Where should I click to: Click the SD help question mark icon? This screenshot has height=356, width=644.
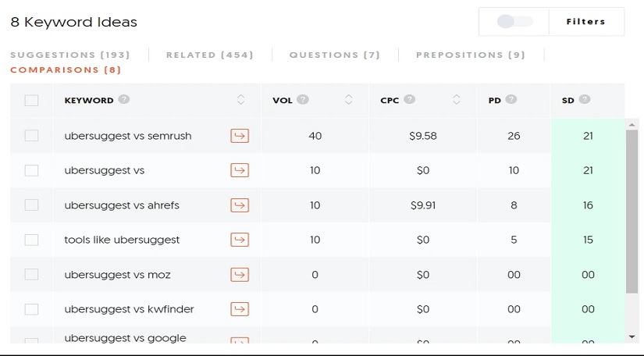click(585, 99)
